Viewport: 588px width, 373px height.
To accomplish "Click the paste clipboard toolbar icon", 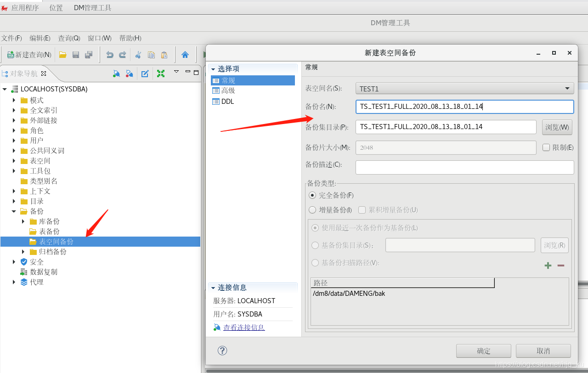I will pos(164,55).
